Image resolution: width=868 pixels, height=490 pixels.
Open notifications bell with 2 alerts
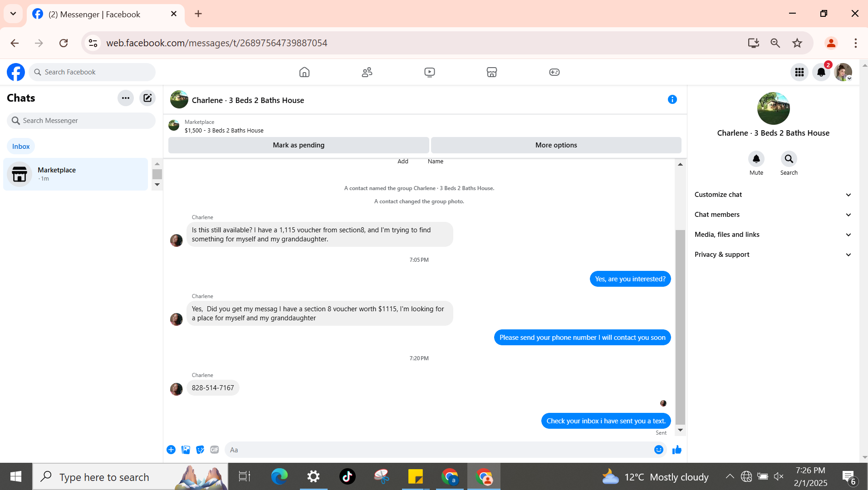(821, 72)
